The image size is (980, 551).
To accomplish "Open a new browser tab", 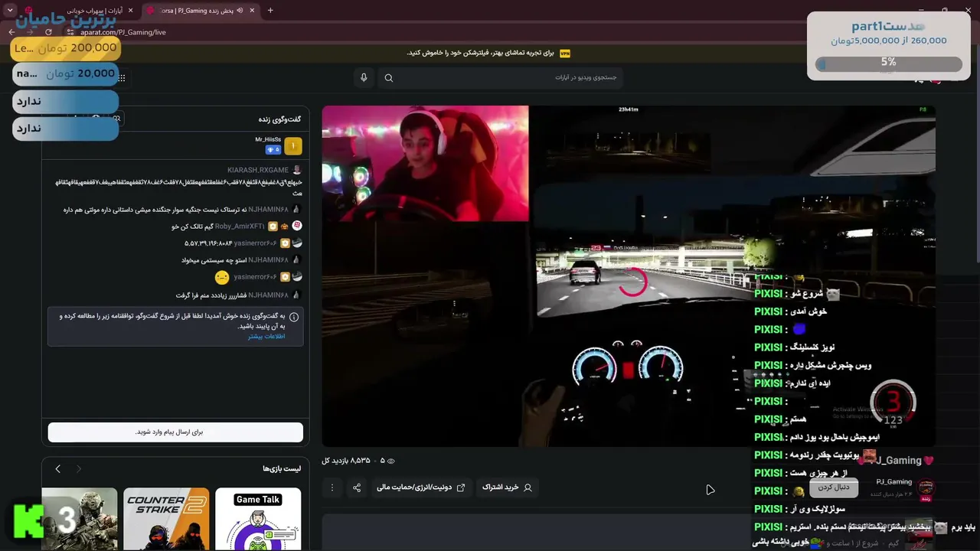I will [x=270, y=11].
